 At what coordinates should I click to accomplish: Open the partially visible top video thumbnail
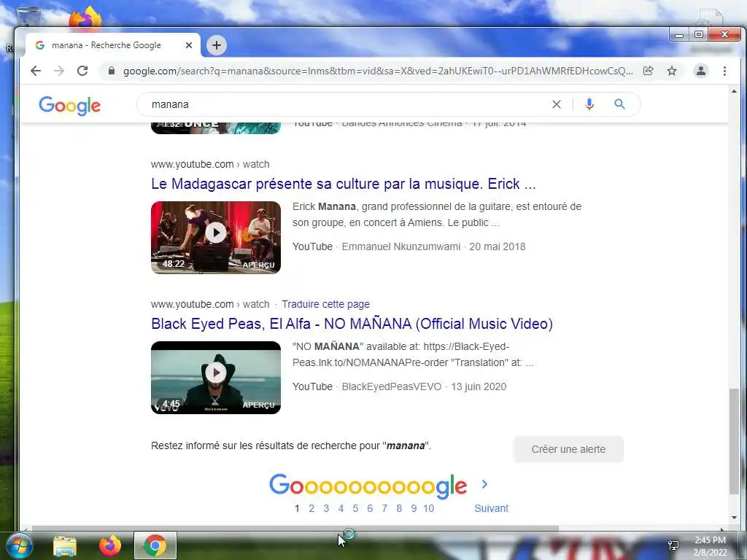click(216, 128)
